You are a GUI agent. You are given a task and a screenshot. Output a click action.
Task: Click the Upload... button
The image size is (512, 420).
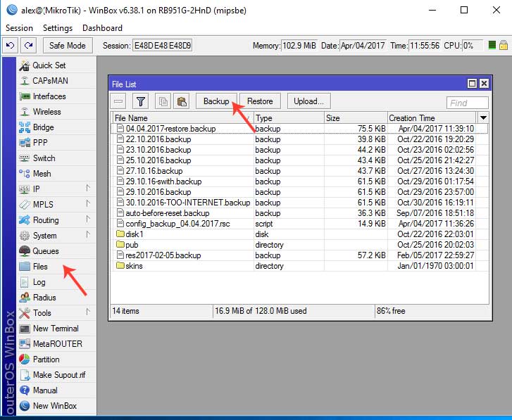click(308, 101)
